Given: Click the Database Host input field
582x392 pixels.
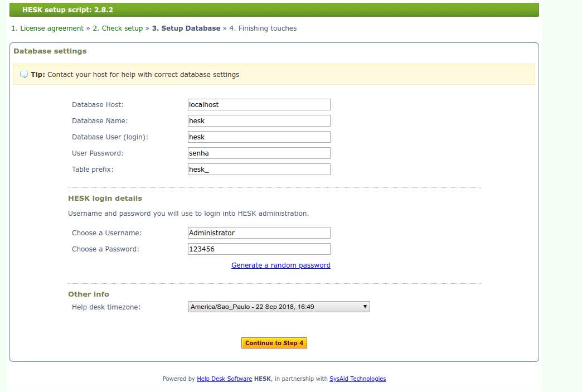Looking at the screenshot, I should point(259,105).
